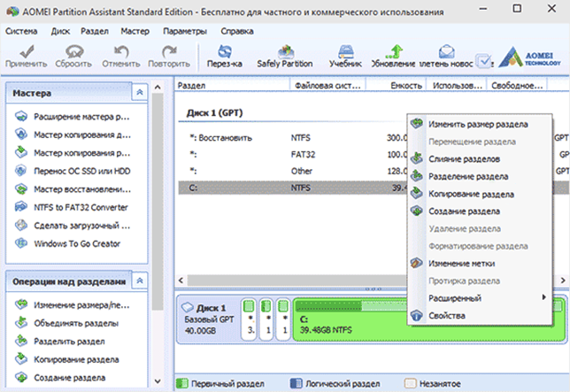570x392 pixels.
Task: Collapse the Мастера panel
Action: tap(138, 92)
